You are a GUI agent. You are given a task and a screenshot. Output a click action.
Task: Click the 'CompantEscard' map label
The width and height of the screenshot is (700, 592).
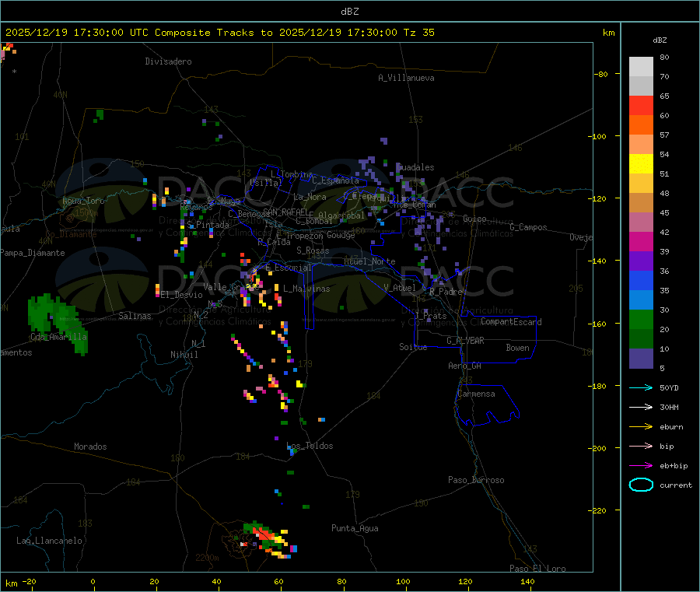(511, 322)
